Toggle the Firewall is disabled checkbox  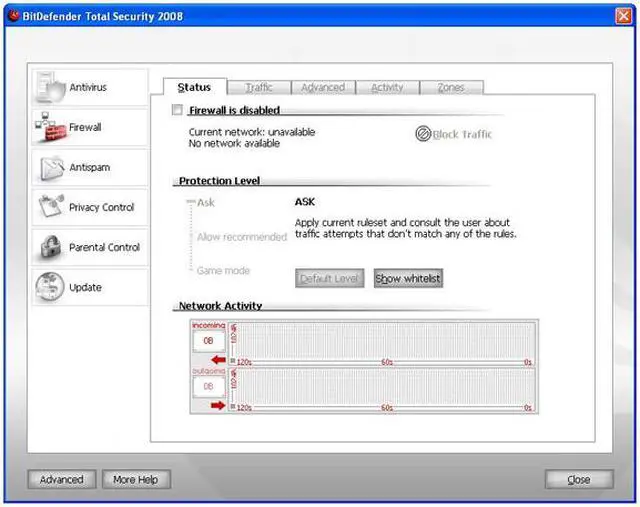click(177, 110)
